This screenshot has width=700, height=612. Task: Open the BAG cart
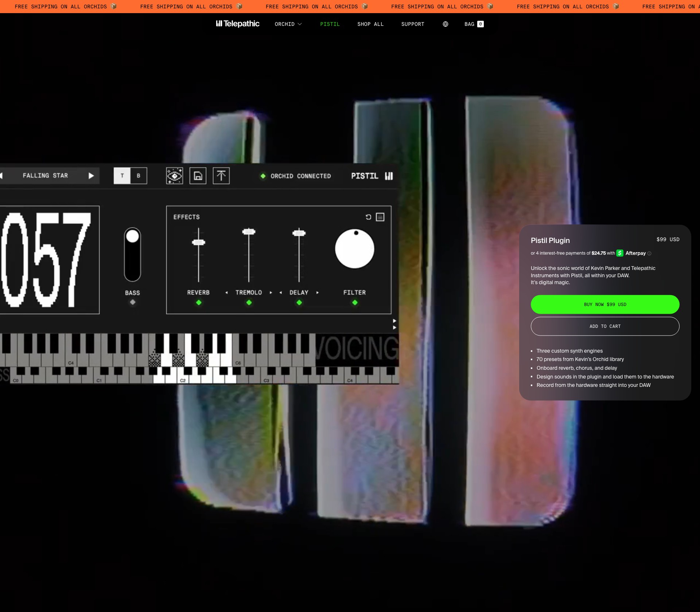(x=474, y=24)
